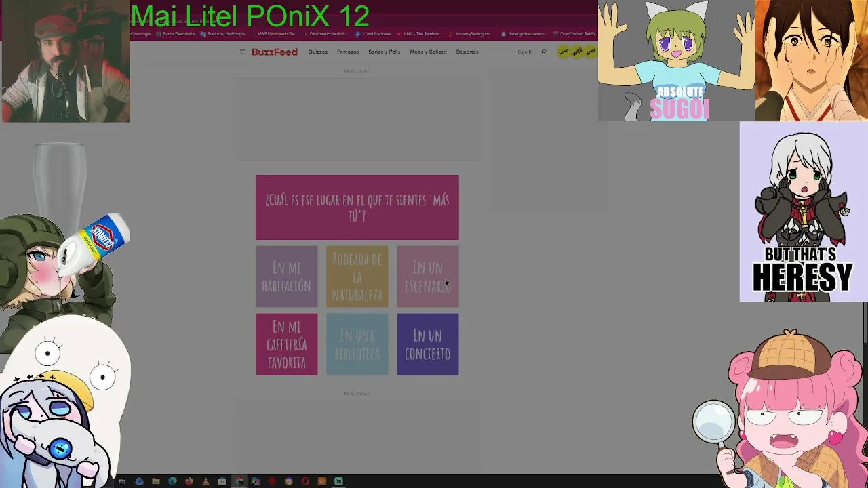Click the 'omg' reaction badge
The width and height of the screenshot is (868, 488).
pos(590,52)
